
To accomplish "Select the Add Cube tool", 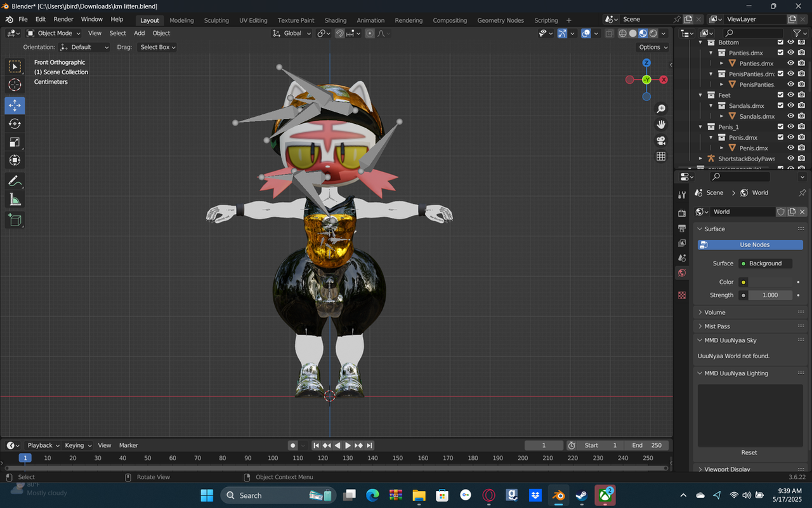I will pyautogui.click(x=15, y=220).
